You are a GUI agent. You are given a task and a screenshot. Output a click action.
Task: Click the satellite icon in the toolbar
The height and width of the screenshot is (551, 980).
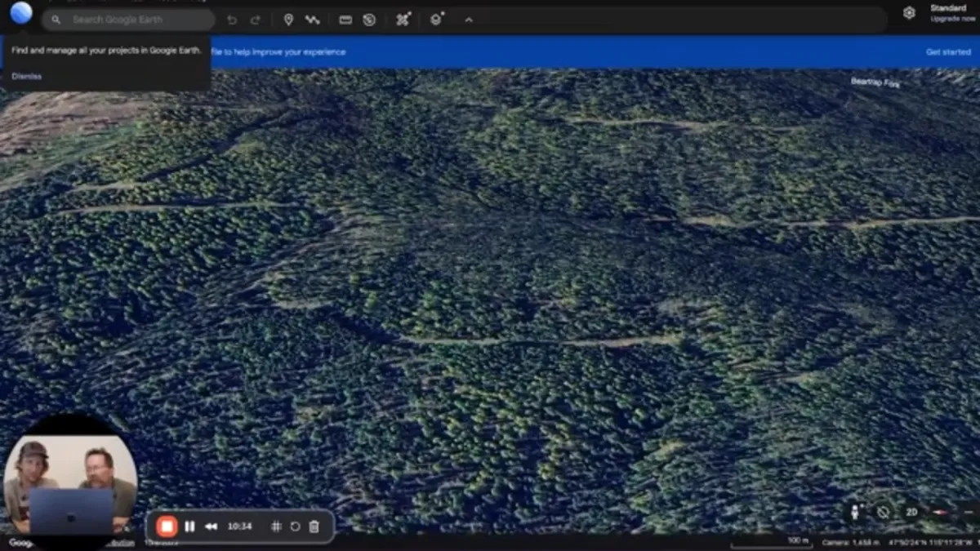pos(403,19)
